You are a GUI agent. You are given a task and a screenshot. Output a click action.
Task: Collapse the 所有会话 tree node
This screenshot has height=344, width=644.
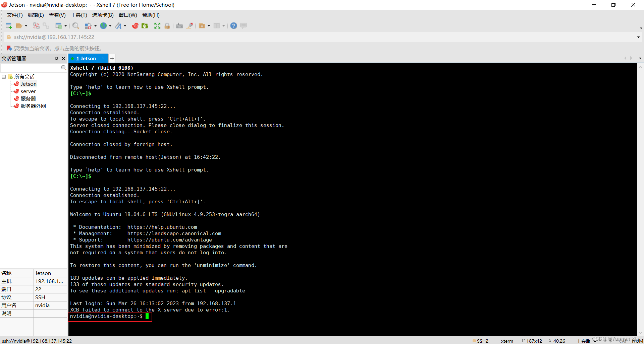[x=4, y=76]
